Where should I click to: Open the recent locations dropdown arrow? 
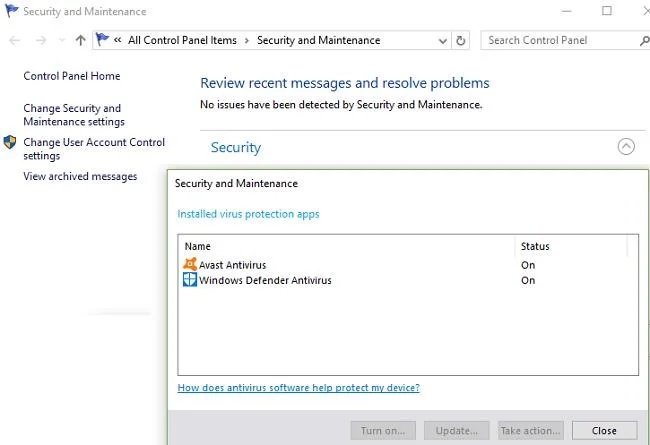(x=62, y=40)
